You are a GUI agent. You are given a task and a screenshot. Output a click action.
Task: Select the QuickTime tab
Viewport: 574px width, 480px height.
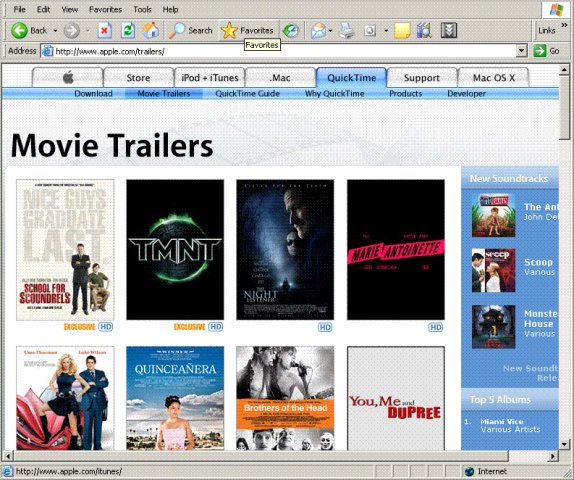point(351,78)
